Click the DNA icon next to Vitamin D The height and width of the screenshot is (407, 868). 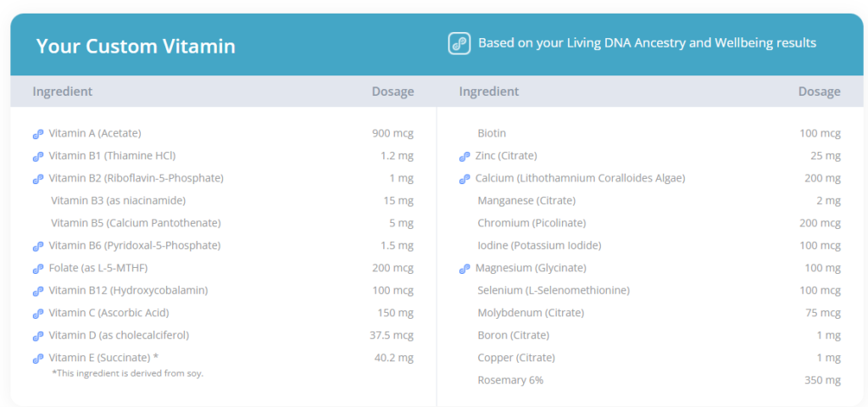[37, 336]
